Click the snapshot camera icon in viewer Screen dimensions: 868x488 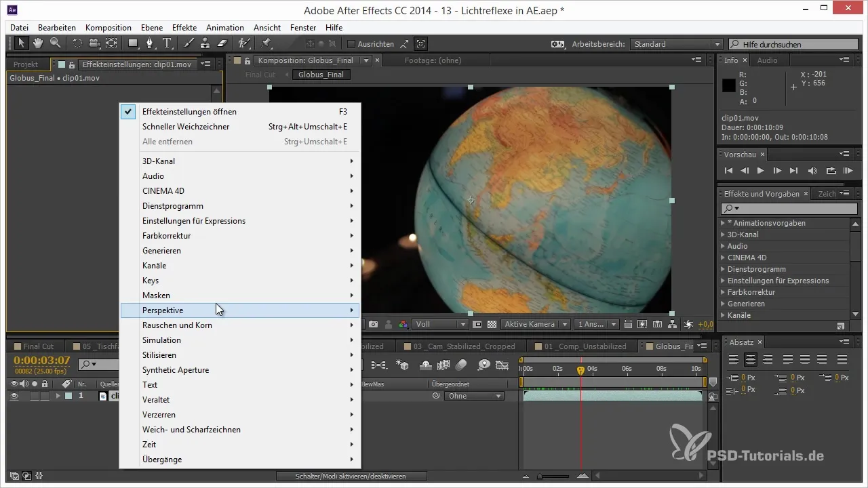tap(374, 325)
